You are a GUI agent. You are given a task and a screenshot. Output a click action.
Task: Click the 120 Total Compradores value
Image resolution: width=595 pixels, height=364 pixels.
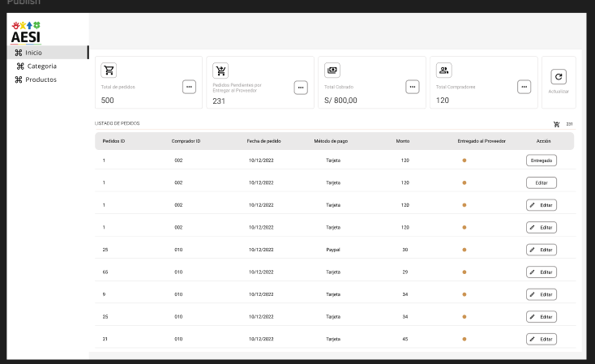tap(443, 101)
